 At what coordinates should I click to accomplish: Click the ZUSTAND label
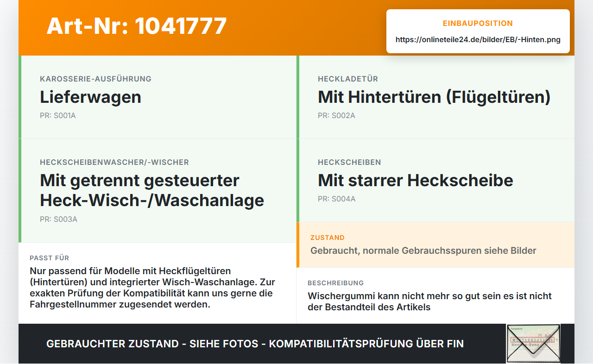click(328, 238)
